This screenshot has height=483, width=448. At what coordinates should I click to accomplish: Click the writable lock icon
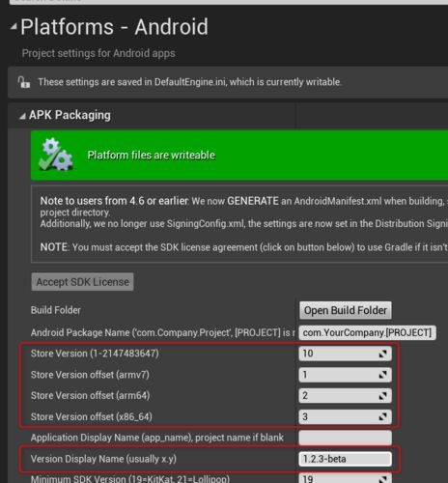pyautogui.click(x=24, y=82)
